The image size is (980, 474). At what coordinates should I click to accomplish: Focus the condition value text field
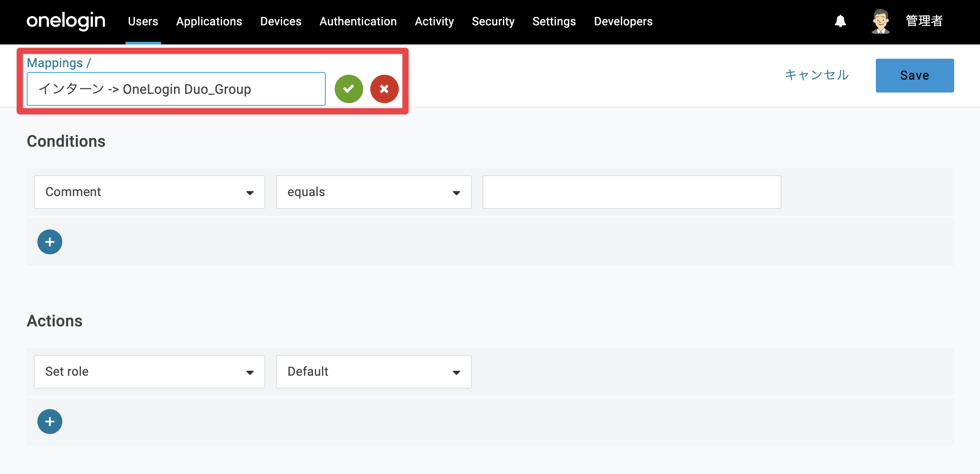632,192
